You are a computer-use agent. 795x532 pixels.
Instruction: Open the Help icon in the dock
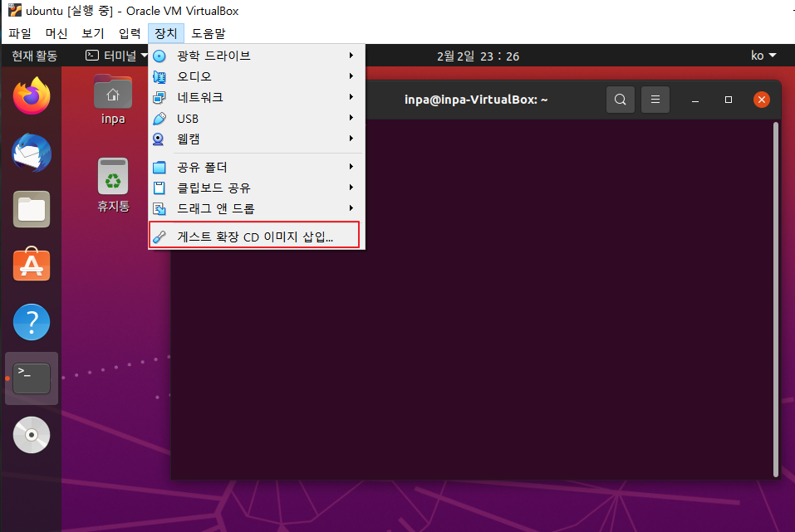click(32, 322)
